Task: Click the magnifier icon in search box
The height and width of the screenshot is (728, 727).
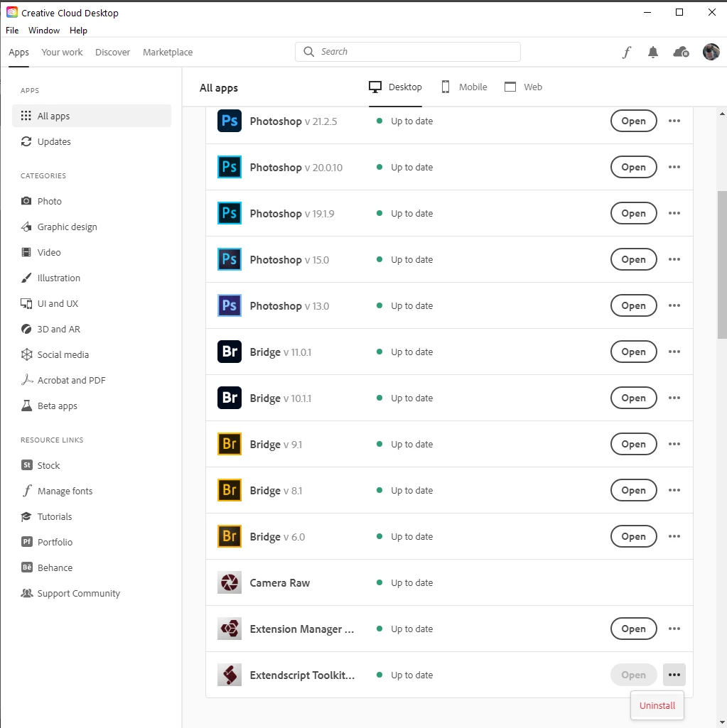Action: (309, 52)
